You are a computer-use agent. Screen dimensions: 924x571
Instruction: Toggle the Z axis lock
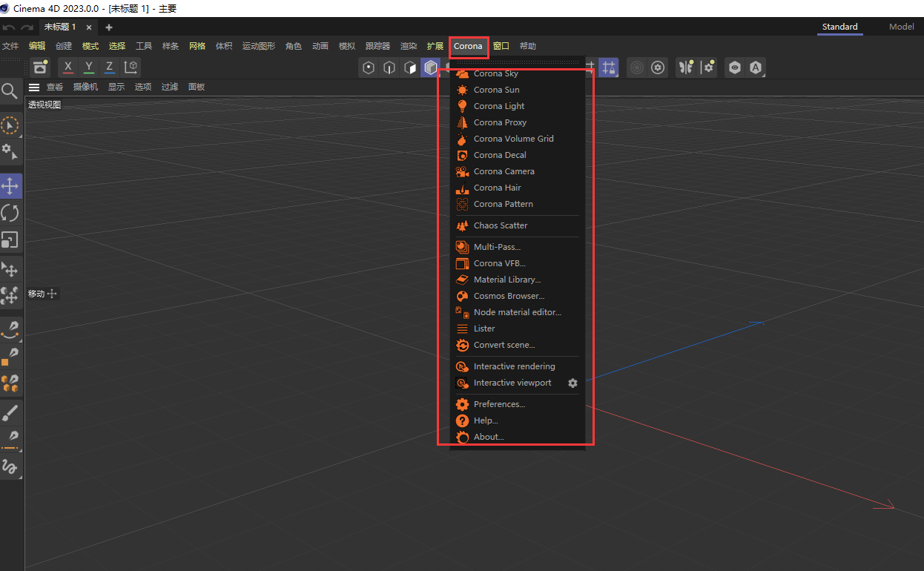109,67
